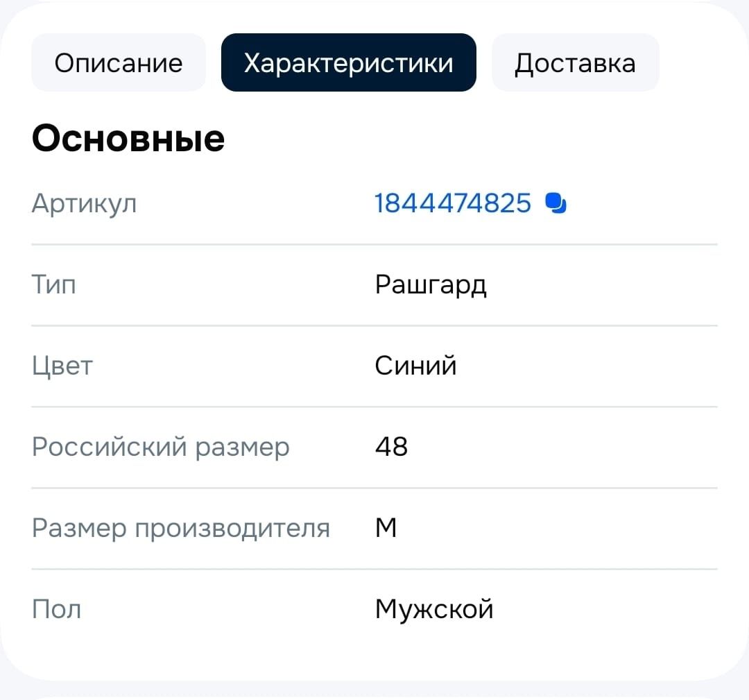Copy the article number via copy icon
This screenshot has width=749, height=700.
point(556,203)
